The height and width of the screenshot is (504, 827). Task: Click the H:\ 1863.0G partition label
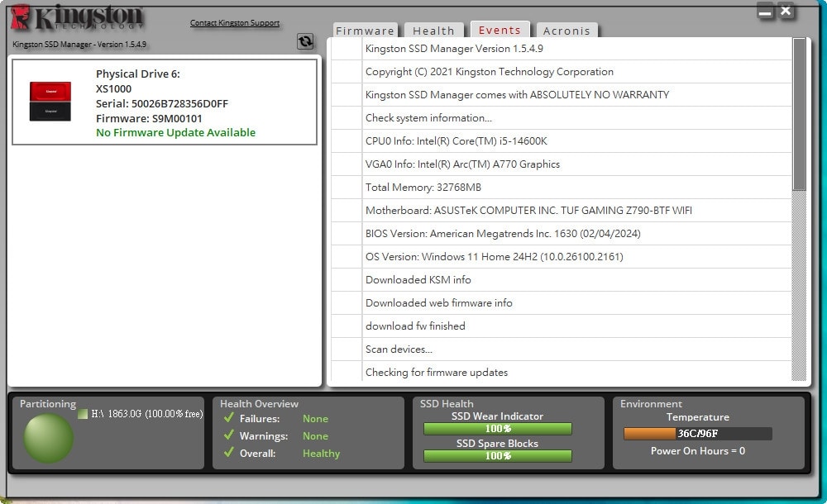pos(147,414)
